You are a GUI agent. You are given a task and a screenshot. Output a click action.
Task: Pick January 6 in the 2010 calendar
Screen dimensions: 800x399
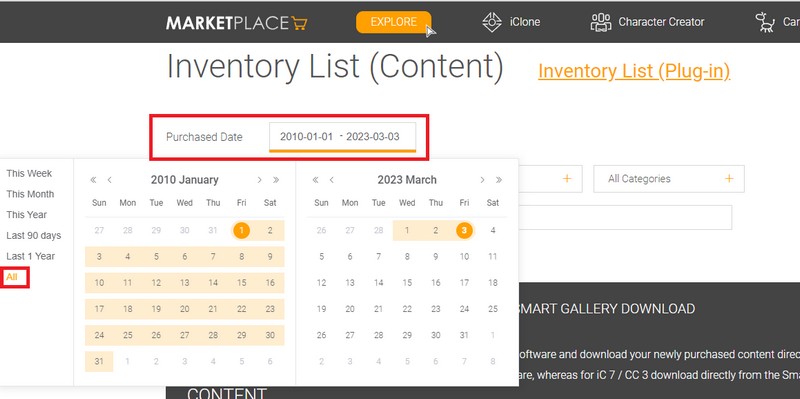click(185, 257)
